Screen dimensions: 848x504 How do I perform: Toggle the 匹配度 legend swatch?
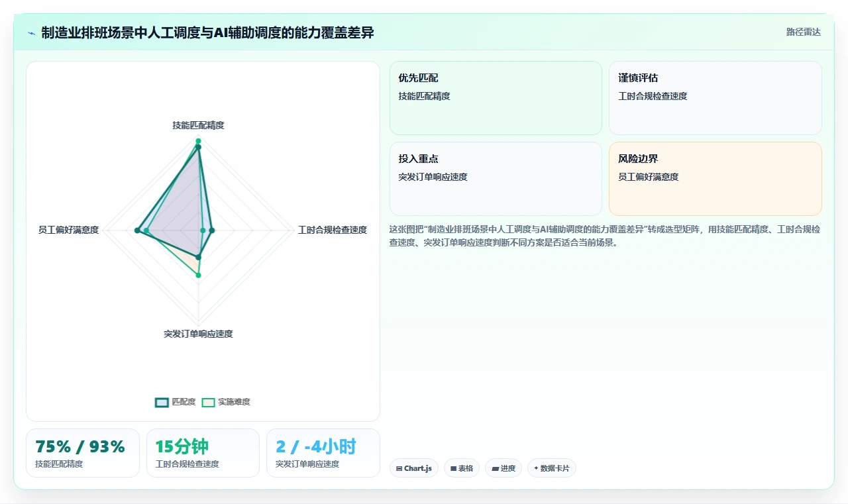[x=162, y=402]
